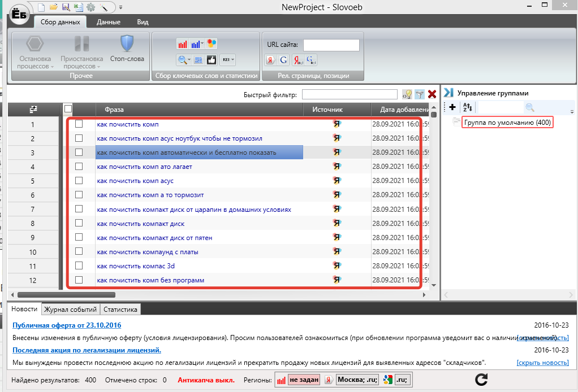Click the red bar chart parsing icon in ribbon
578x392 pixels.
point(183,44)
